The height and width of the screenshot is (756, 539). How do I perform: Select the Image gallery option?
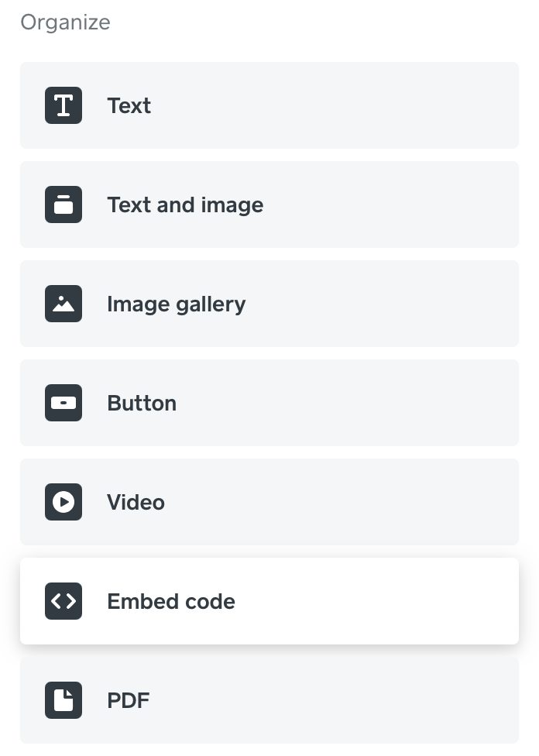point(269,304)
